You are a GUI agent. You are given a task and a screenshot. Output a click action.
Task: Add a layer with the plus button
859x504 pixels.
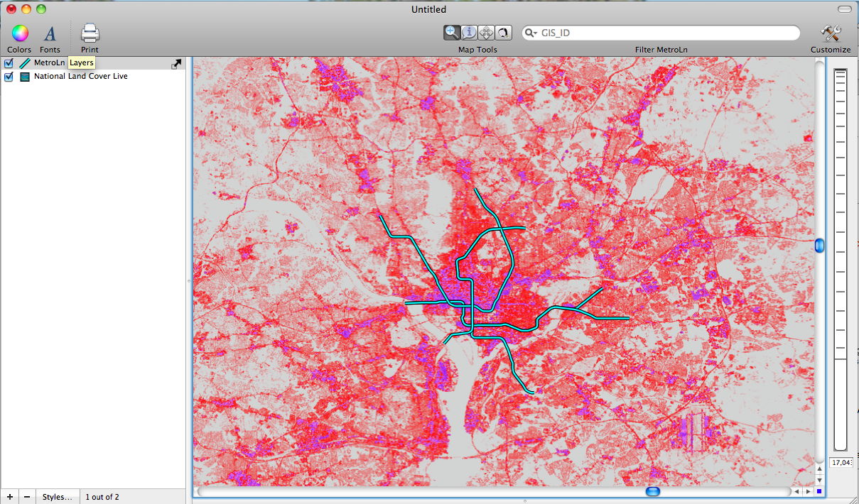point(9,496)
